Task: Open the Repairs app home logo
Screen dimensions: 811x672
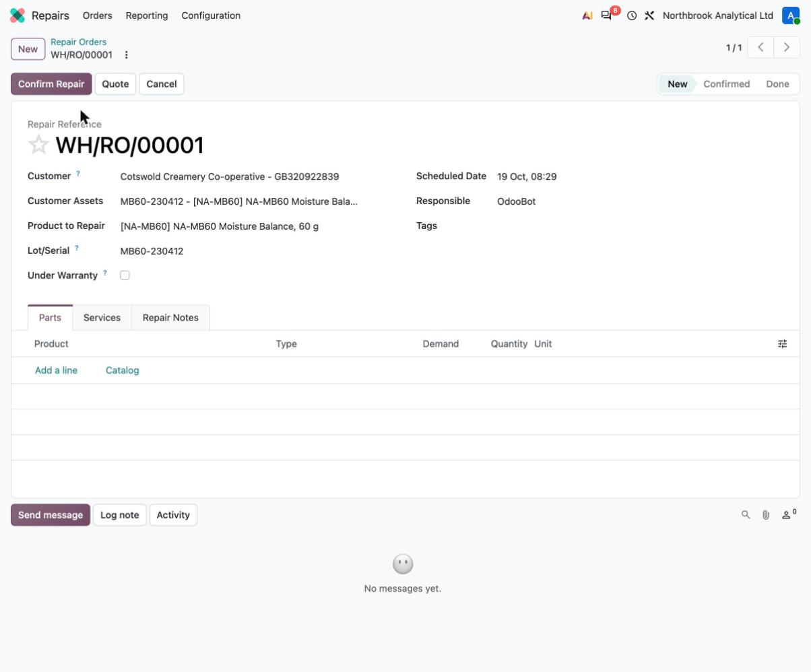Action: (x=18, y=15)
